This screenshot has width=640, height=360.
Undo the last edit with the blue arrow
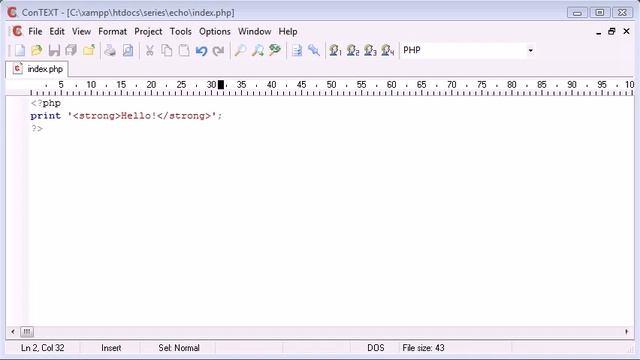[x=201, y=51]
